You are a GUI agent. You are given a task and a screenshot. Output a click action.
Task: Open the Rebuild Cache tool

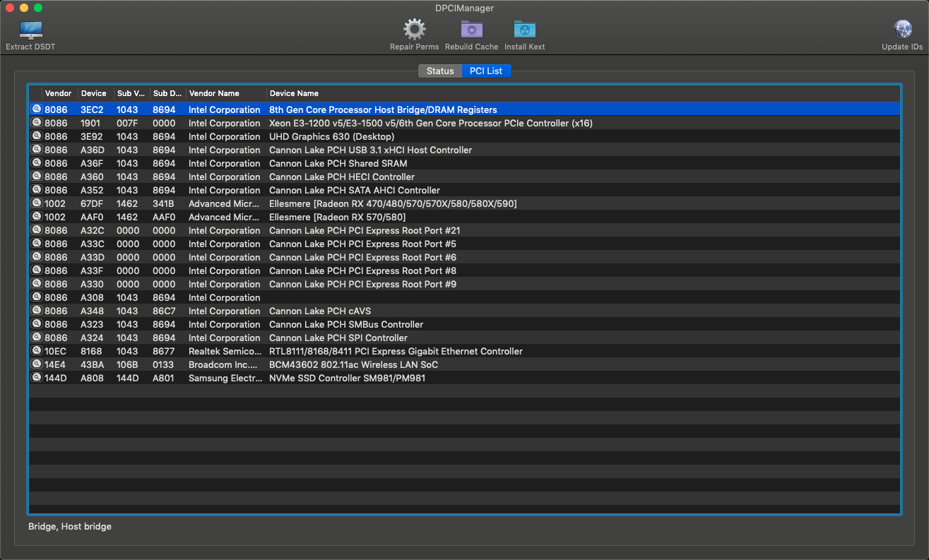point(471,30)
